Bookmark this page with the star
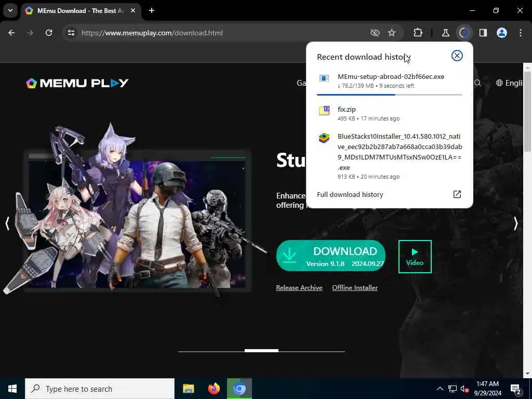 [392, 33]
